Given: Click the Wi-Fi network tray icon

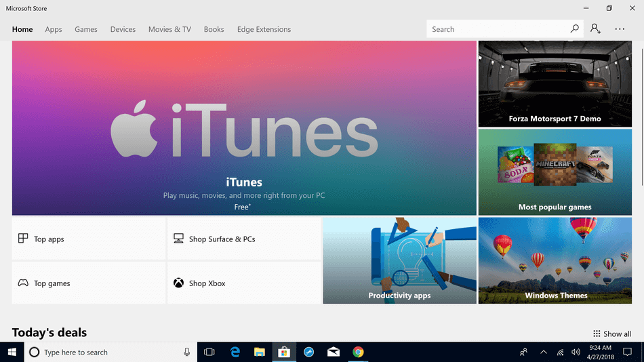Looking at the screenshot, I should pos(560,352).
